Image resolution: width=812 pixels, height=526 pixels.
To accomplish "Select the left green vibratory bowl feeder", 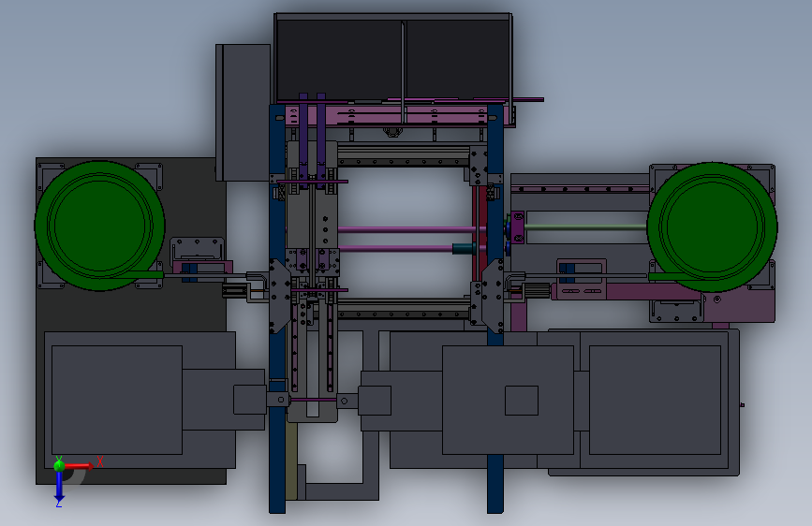I will tap(99, 226).
